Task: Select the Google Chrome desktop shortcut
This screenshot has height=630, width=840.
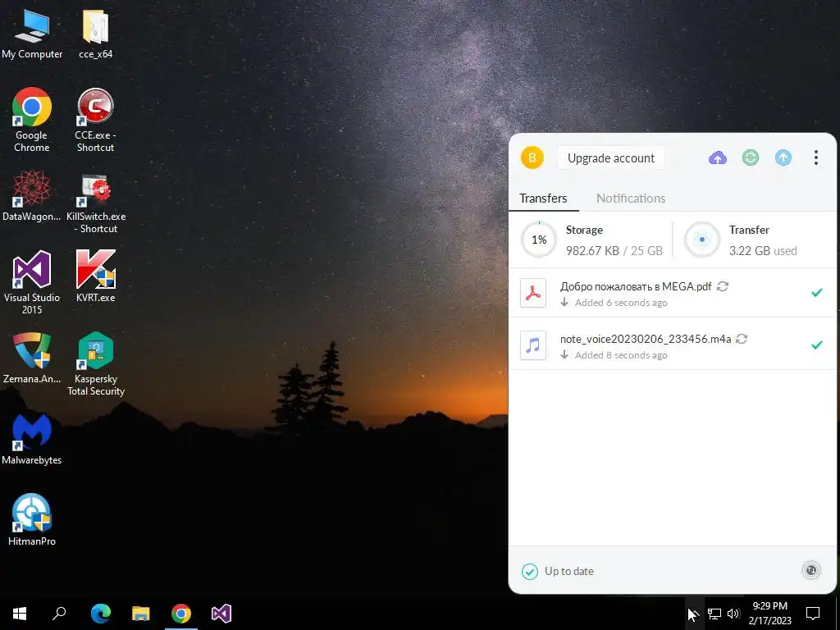Action: (x=32, y=120)
